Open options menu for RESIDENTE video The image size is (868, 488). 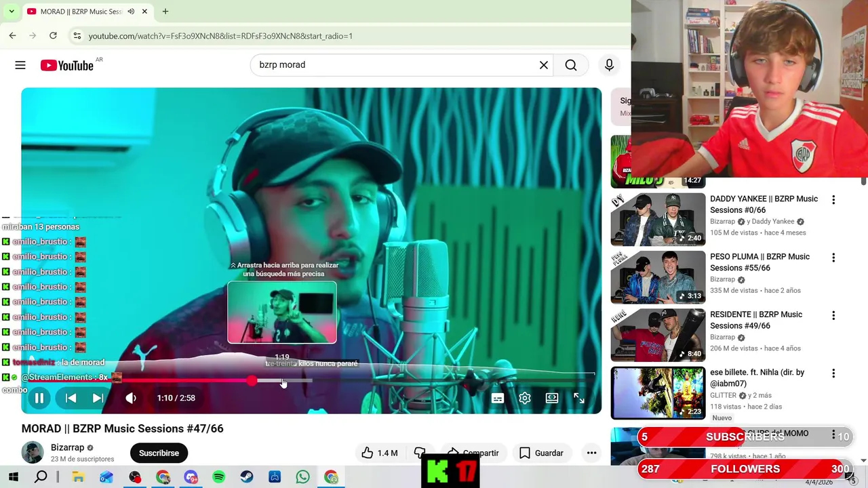833,315
